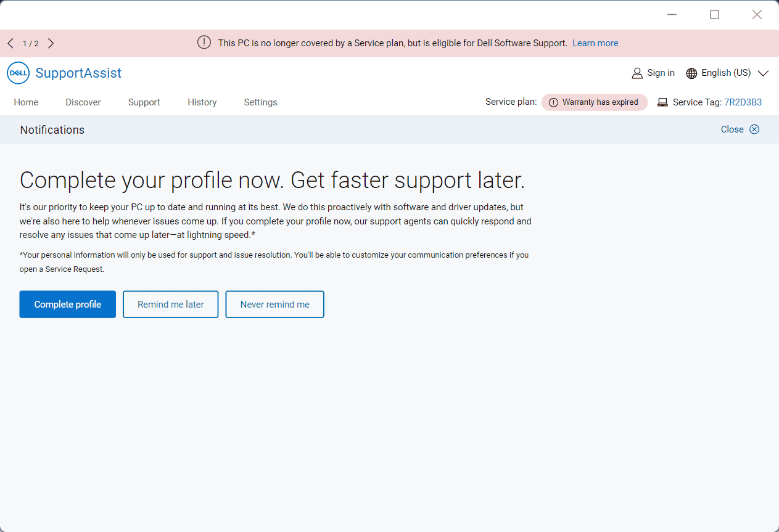Choose Remind me later
779x532 pixels.
pyautogui.click(x=171, y=305)
